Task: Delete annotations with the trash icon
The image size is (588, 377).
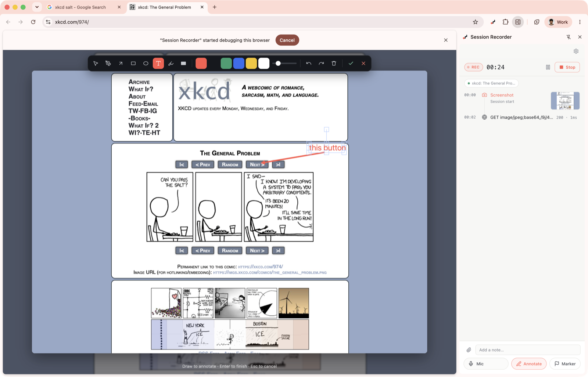Action: tap(334, 64)
